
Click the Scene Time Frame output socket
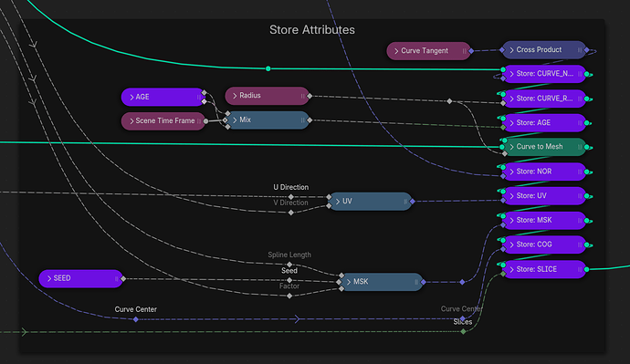205,121
